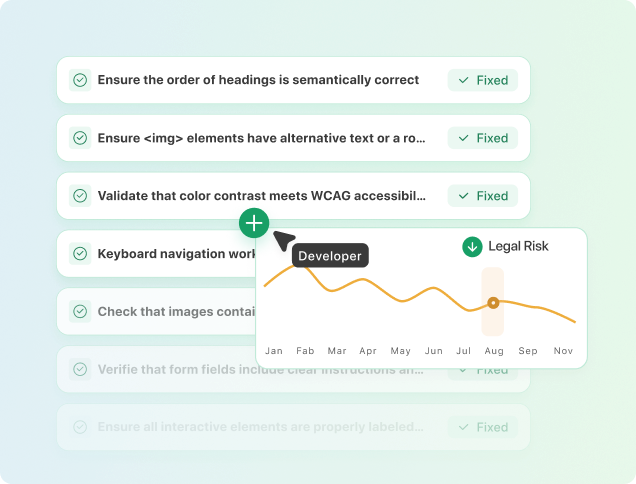
Task: Click check icon beside form fields item
Action: pos(80,370)
